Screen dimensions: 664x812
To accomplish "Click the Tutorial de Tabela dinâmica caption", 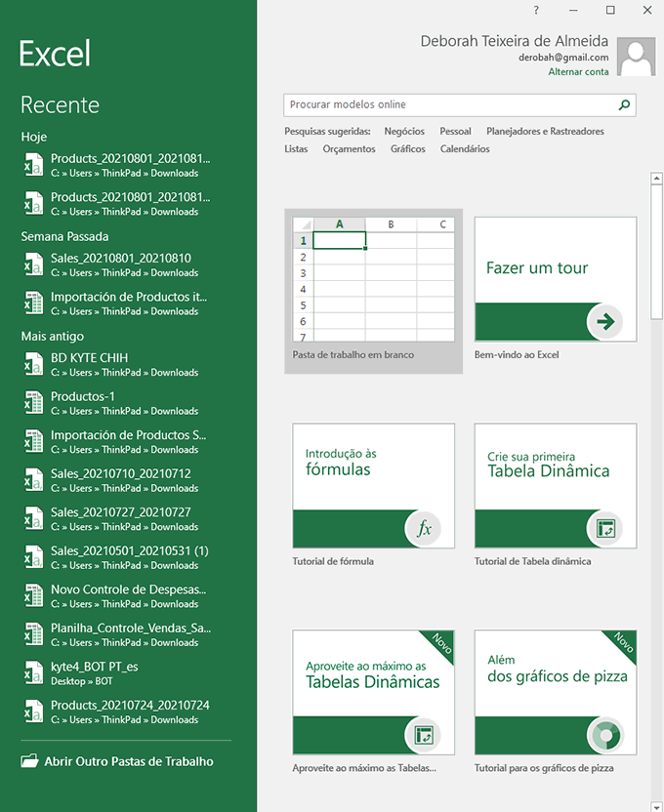I will [x=532, y=561].
